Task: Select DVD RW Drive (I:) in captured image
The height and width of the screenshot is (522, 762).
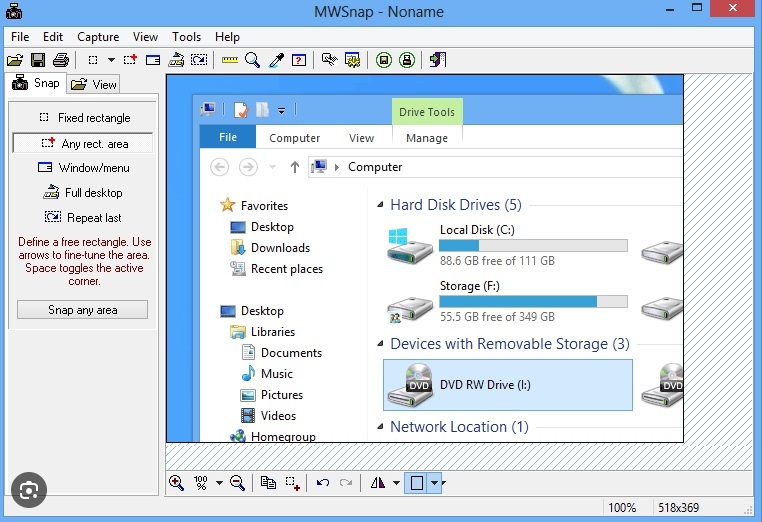Action: (508, 385)
